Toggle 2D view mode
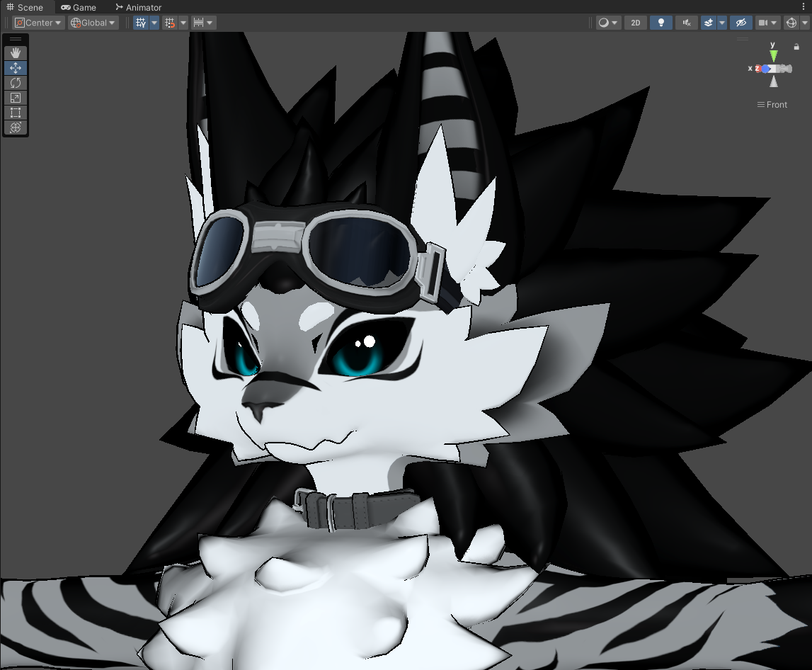The image size is (812, 670). pos(636,23)
